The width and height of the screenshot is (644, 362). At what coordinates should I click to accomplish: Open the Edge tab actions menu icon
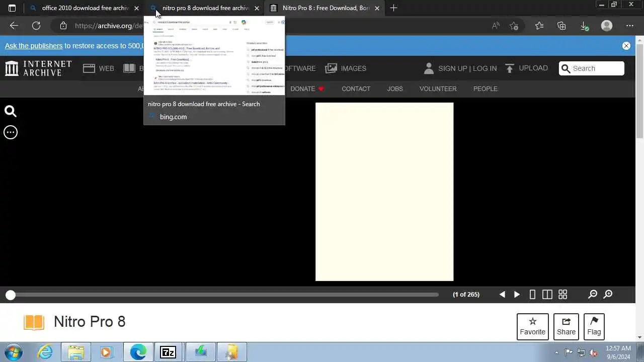(12, 8)
